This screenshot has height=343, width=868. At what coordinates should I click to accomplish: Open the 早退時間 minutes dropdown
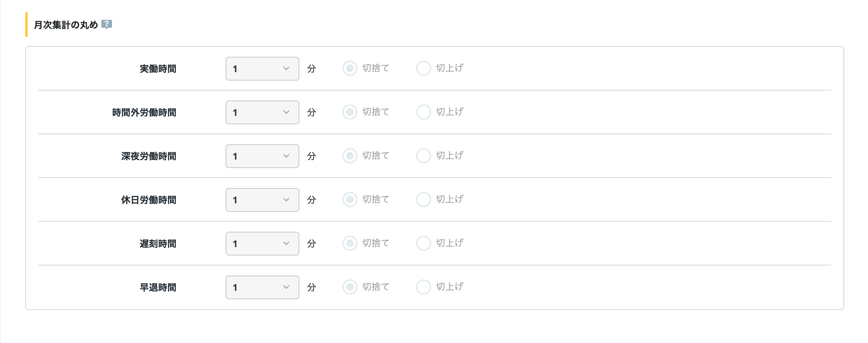click(262, 287)
